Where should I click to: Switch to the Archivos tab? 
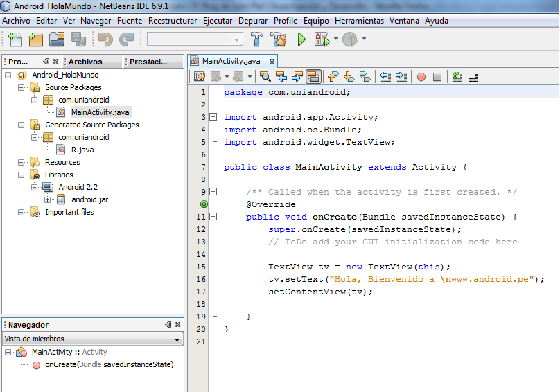click(x=85, y=62)
